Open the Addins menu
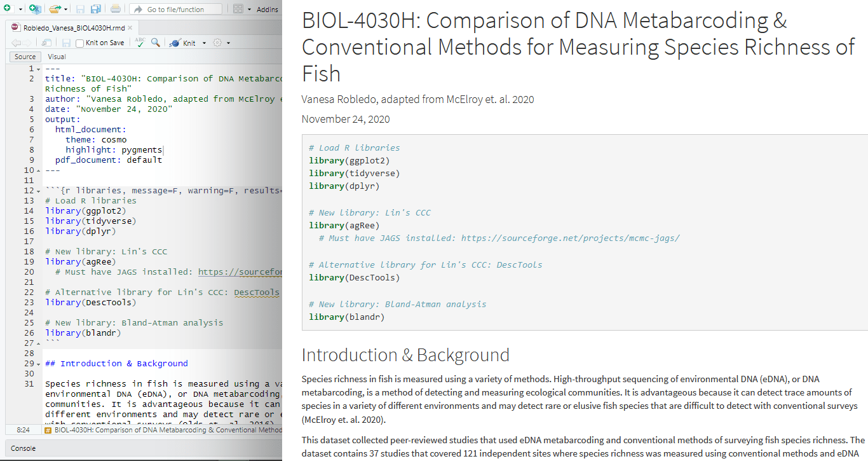The height and width of the screenshot is (461, 868). [x=266, y=9]
